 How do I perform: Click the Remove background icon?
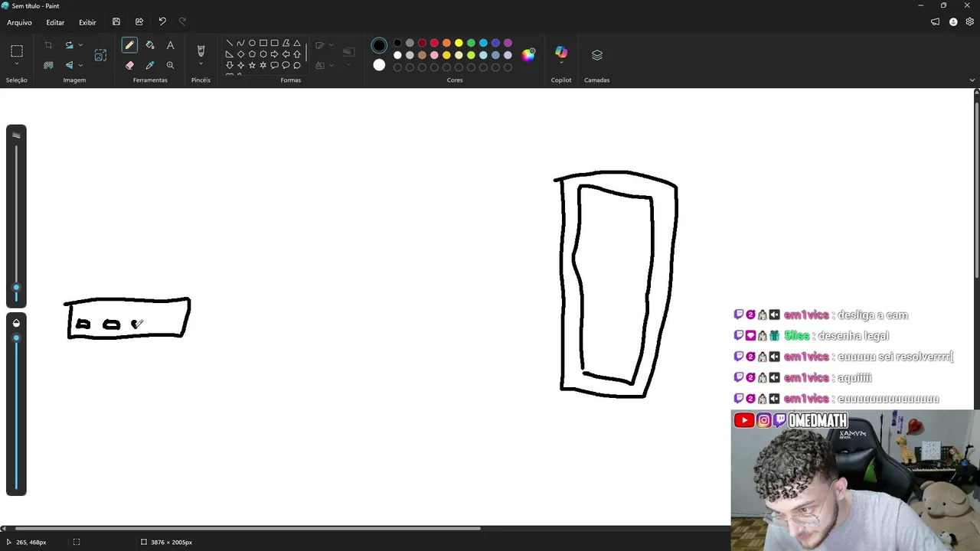[x=48, y=66]
